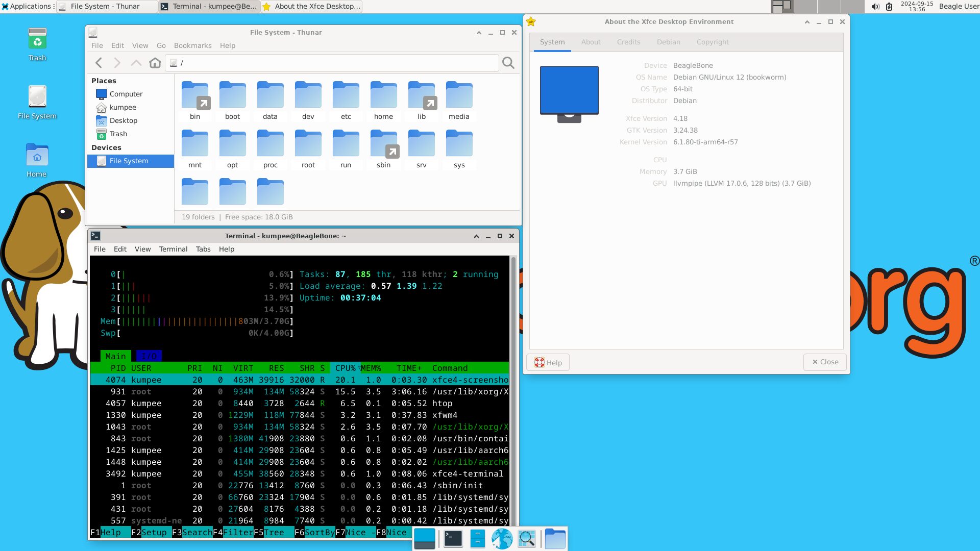The height and width of the screenshot is (551, 980).
Task: Launch terminal from the bottom dock
Action: [453, 539]
